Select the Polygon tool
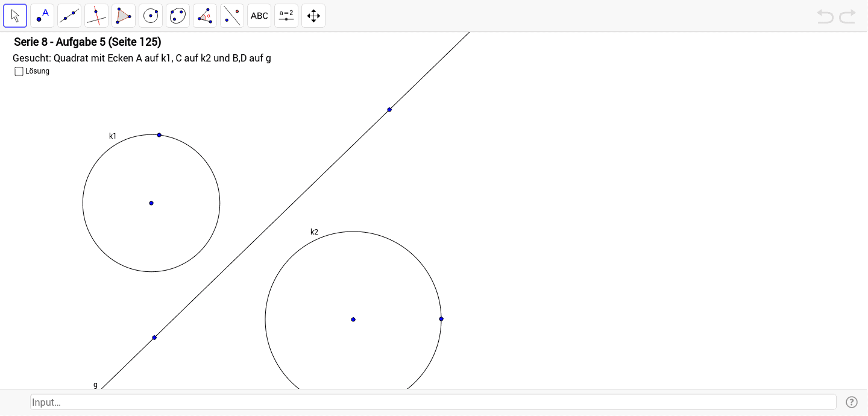Image resolution: width=868 pixels, height=416 pixels. 124,16
